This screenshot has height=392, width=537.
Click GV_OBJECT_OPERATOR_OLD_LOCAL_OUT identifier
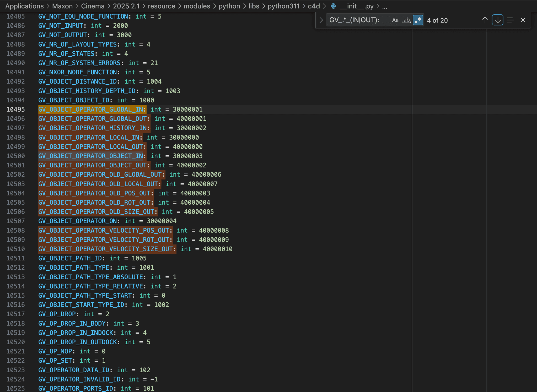pyautogui.click(x=98, y=184)
